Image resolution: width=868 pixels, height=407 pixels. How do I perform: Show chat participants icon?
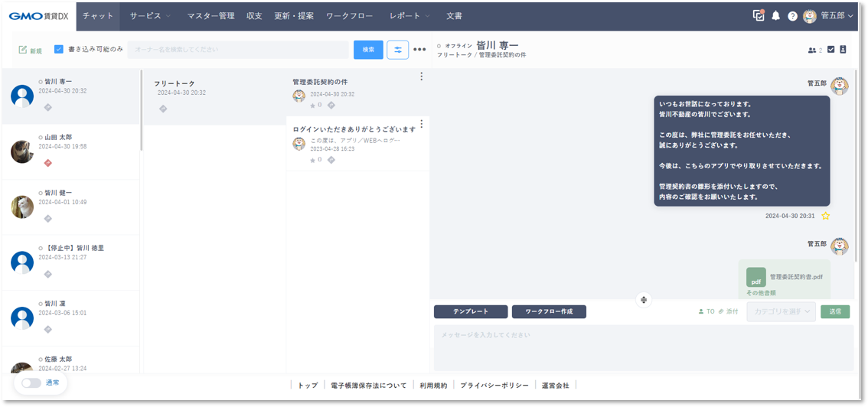point(812,50)
